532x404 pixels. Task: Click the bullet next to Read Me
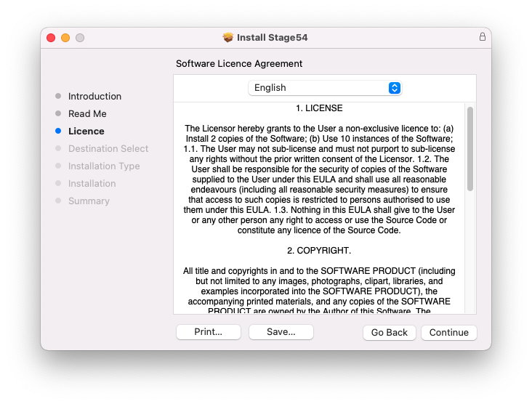[58, 113]
